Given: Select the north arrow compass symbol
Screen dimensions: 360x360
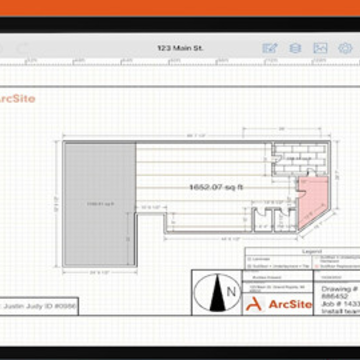Looking at the screenshot, I should point(217,292).
